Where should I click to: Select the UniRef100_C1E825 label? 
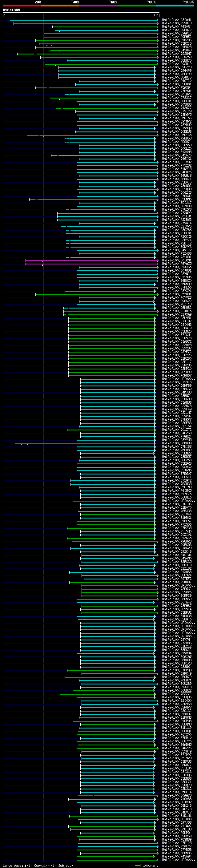pos(176,47)
